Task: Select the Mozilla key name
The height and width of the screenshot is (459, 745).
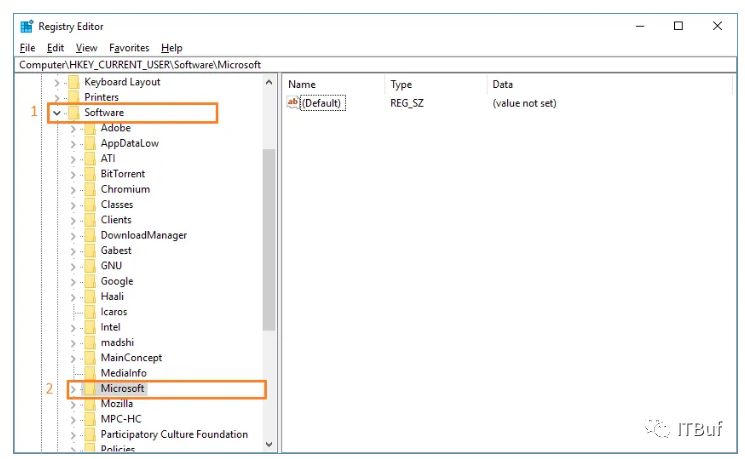Action: click(x=117, y=404)
